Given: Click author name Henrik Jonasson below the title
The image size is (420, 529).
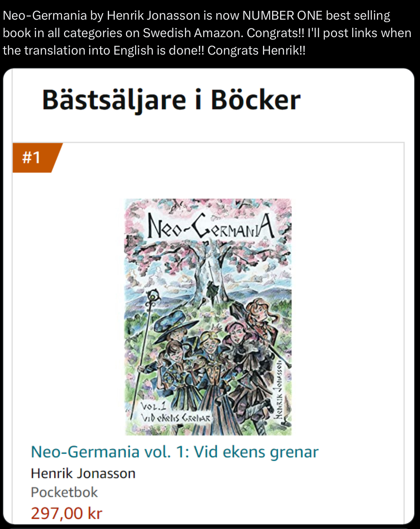Looking at the screenshot, I should coord(83,473).
